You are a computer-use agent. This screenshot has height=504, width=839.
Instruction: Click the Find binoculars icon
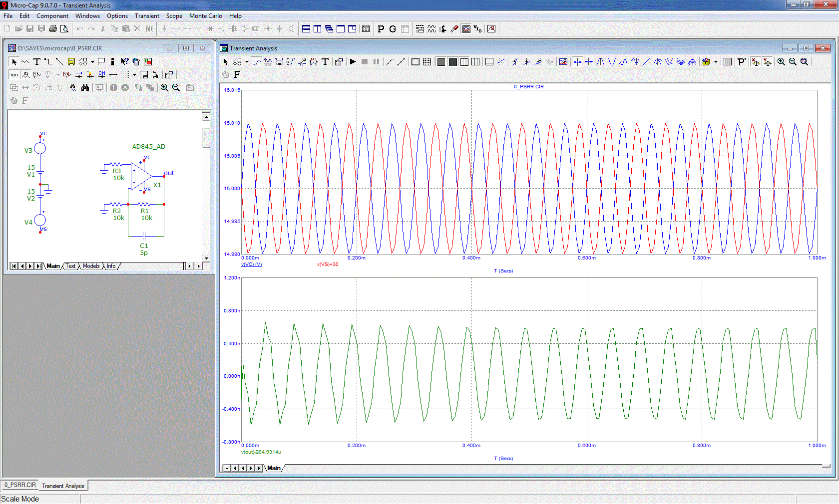pyautogui.click(x=85, y=88)
